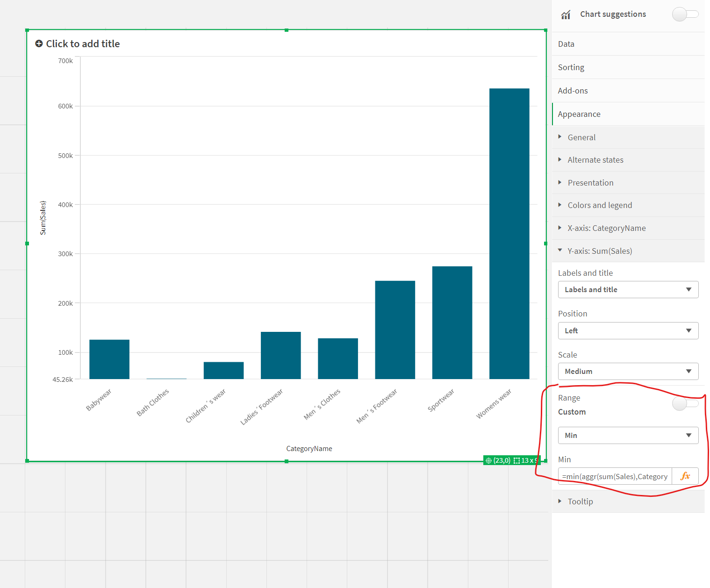Open the Sorting properties tab
The height and width of the screenshot is (588, 710).
point(571,67)
